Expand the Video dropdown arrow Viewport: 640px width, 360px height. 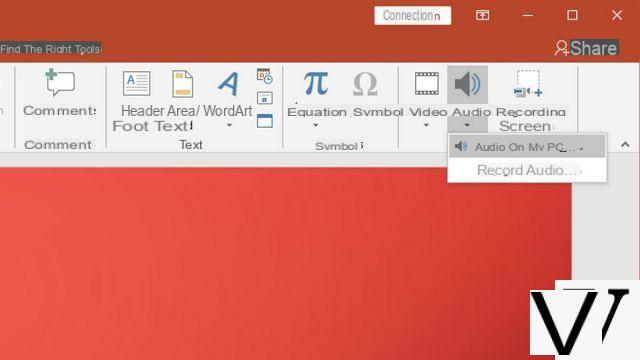coord(426,125)
